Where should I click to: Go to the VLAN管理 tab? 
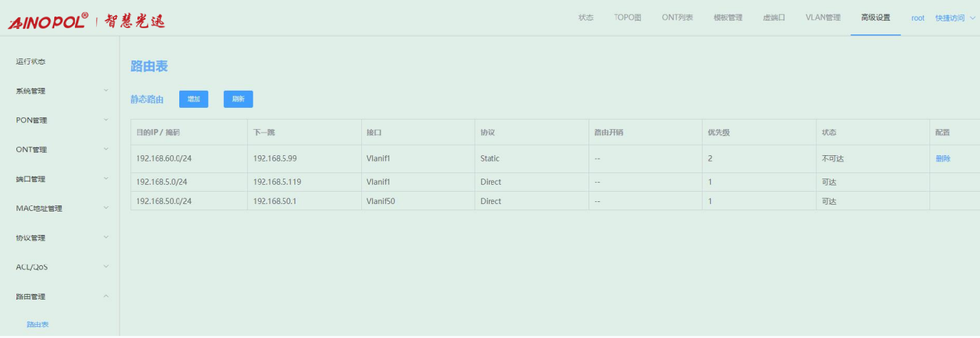(823, 18)
